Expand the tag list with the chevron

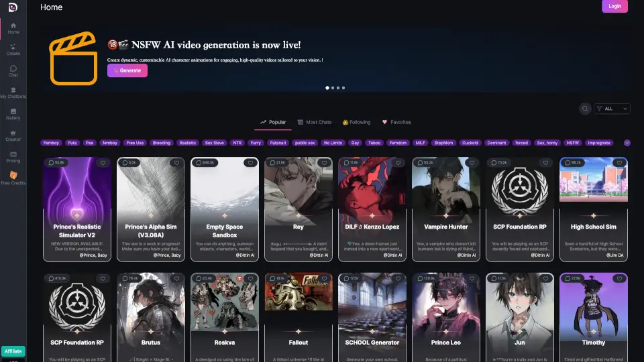coord(627,143)
